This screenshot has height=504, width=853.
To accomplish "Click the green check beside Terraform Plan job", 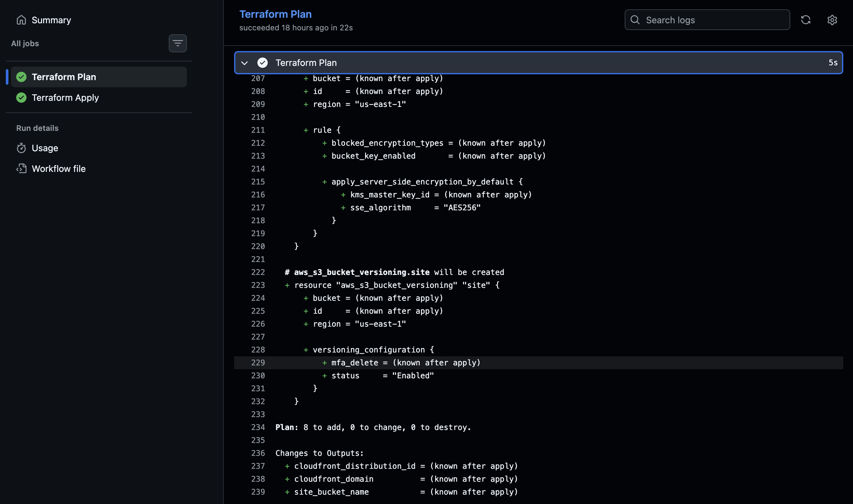I will point(21,77).
